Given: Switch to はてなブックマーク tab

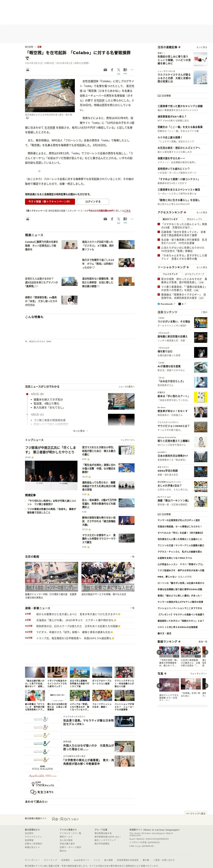Looking at the screenshot, I should [195, 274].
